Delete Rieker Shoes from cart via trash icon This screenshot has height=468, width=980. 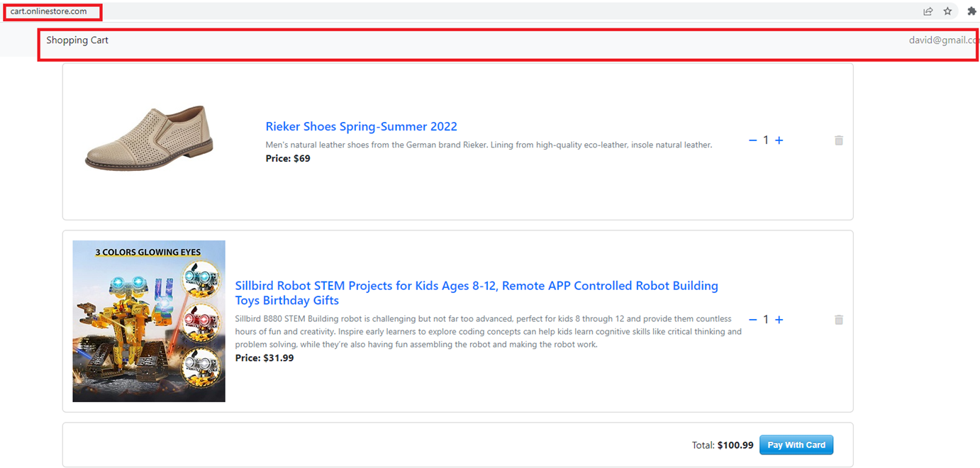pyautogui.click(x=839, y=140)
